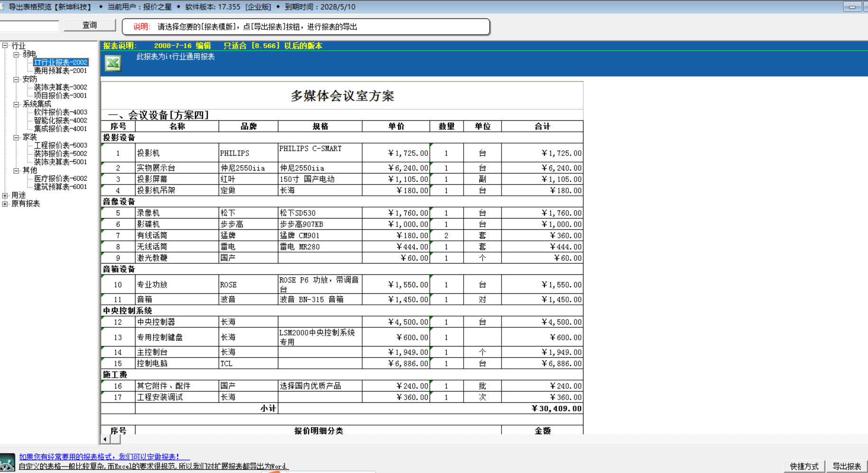Collapse the 弱电 tree branch
Screen dimensions: 868x473
coord(16,55)
